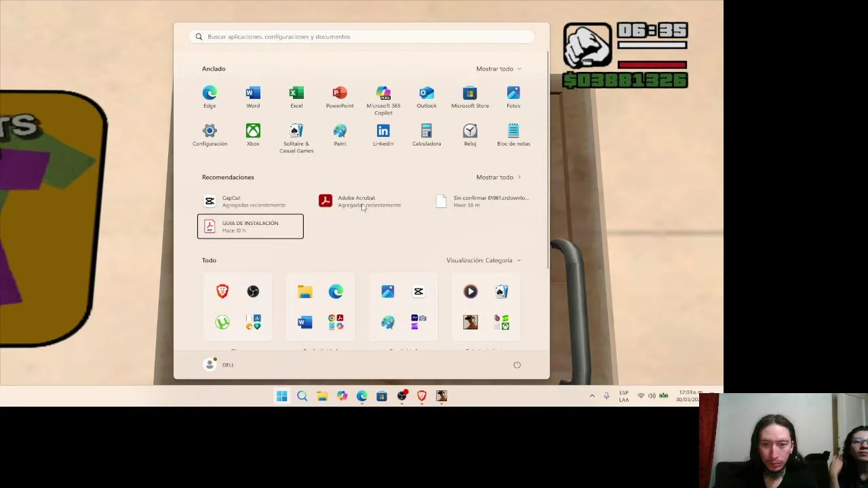Screen dimensions: 868x488
Task: Open CapCut in Todo categories
Action: 418,291
